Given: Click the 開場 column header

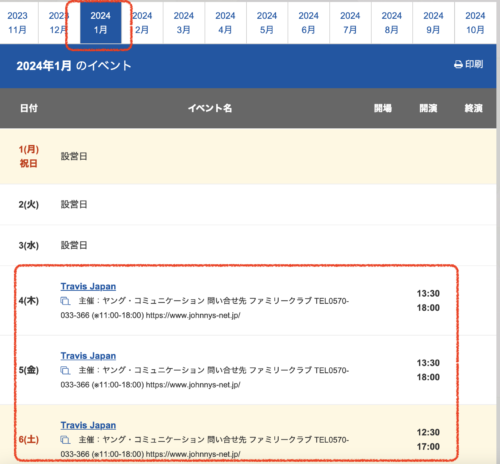Looking at the screenshot, I should [383, 108].
